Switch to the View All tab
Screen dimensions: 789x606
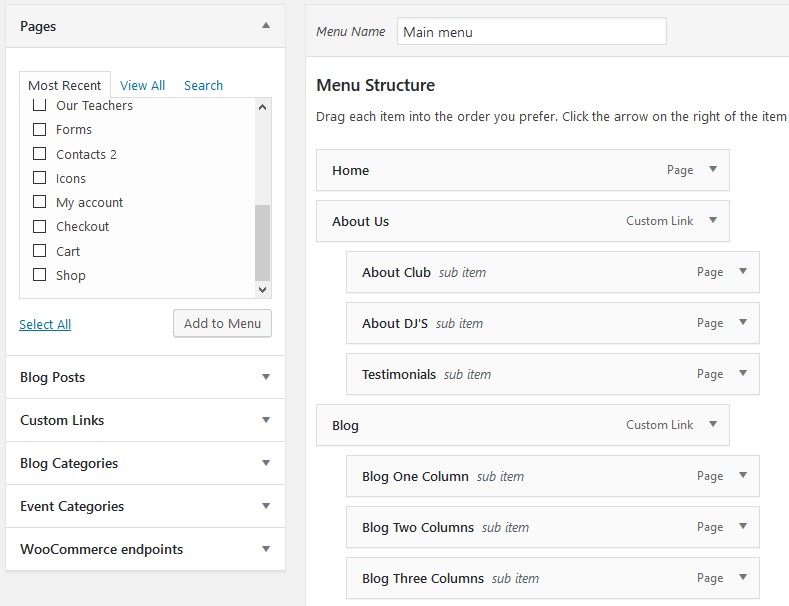[142, 86]
